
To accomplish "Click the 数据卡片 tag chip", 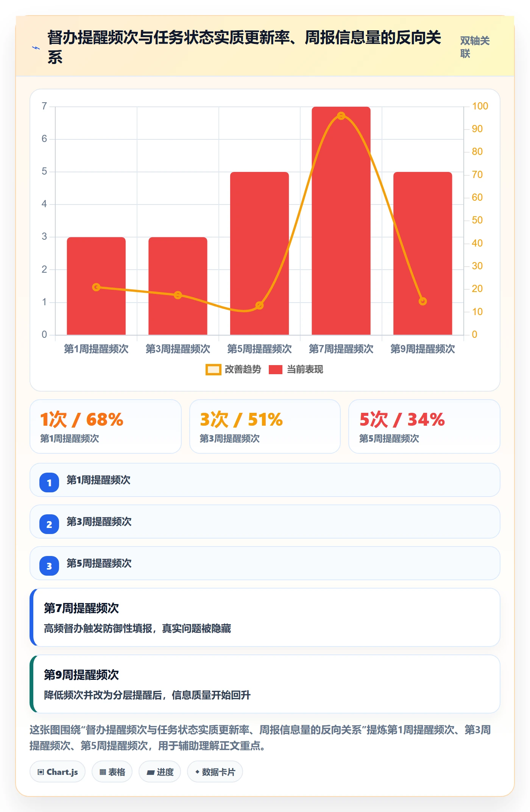I will (215, 771).
